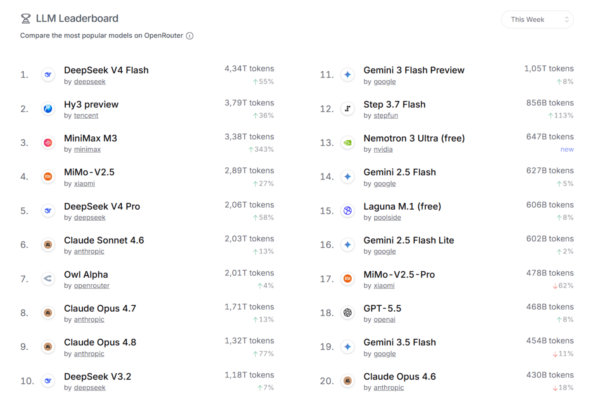
Task: Follow the google link under Gemini 2.5 Flash Lite
Action: pos(385,252)
